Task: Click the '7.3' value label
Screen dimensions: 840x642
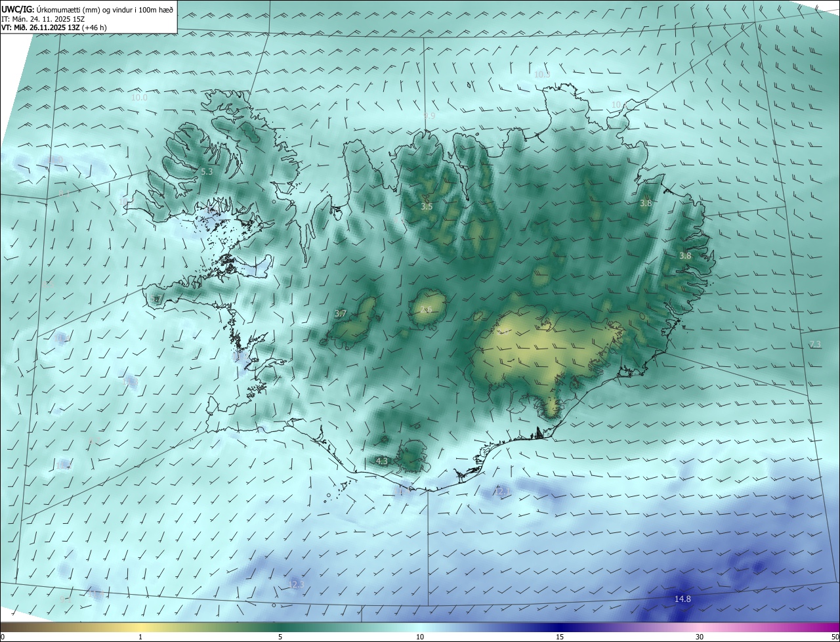Action: click(815, 345)
